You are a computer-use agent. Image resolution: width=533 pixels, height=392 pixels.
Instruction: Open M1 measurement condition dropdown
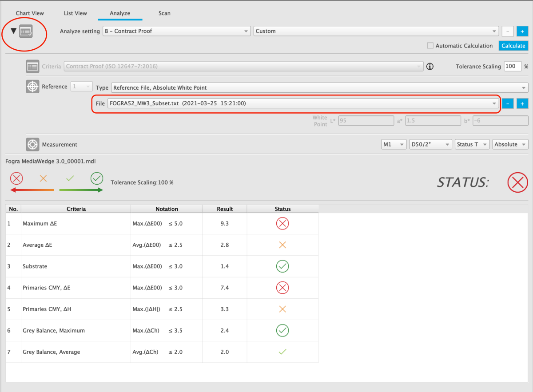(x=394, y=144)
